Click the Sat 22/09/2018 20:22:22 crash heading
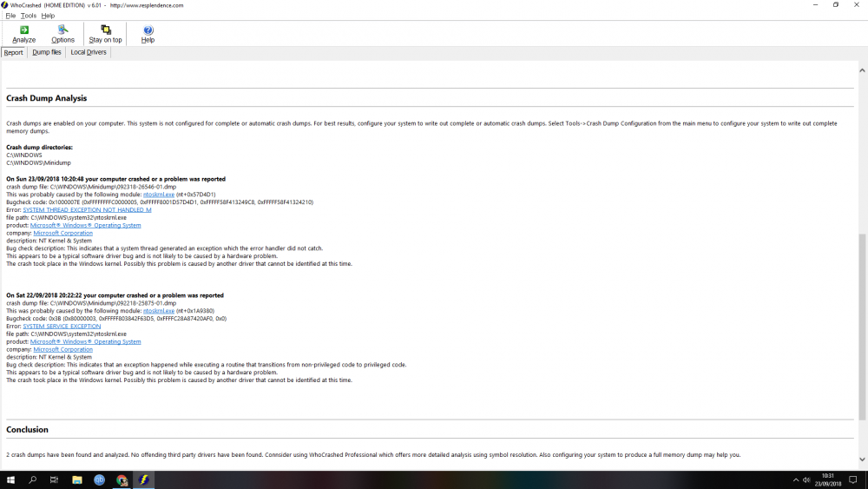The image size is (868, 489). (x=115, y=295)
